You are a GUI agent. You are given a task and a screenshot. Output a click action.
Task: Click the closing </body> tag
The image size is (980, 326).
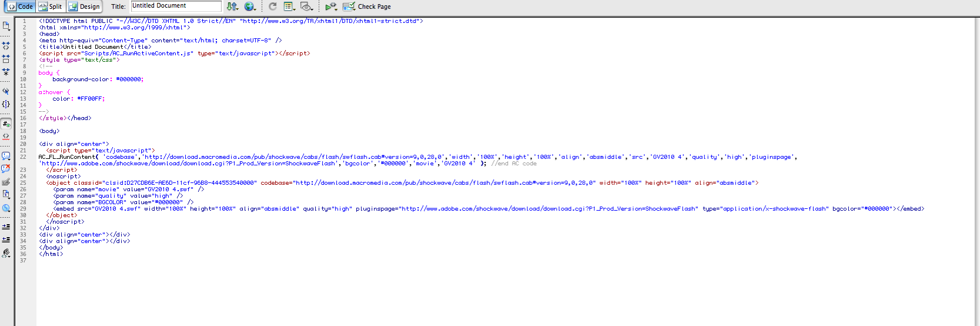coord(51,248)
